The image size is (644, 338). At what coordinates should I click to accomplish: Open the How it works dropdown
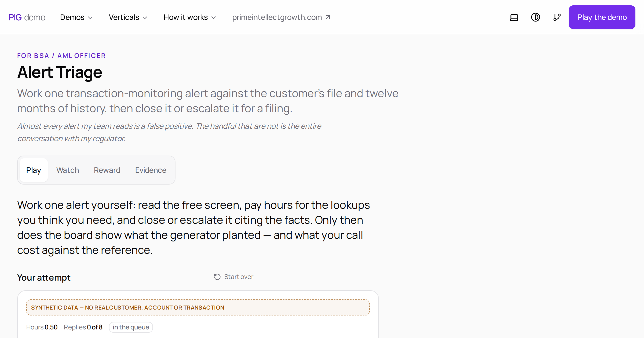coord(190,17)
